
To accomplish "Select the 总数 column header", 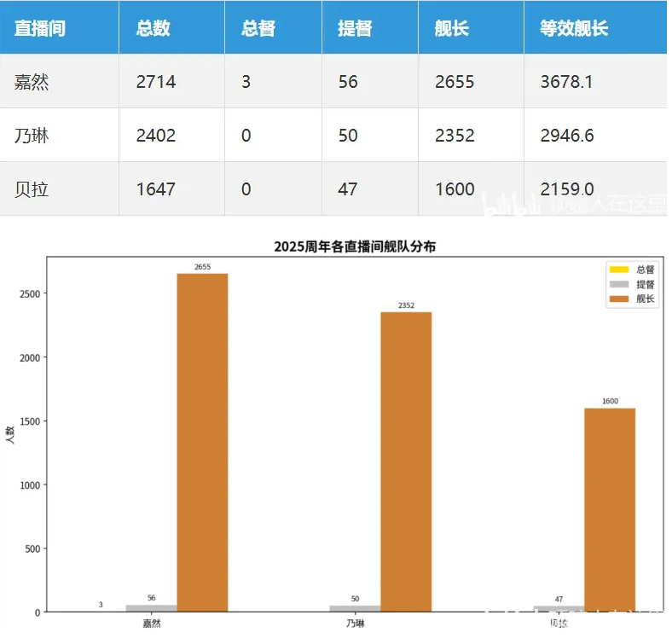I will [154, 27].
